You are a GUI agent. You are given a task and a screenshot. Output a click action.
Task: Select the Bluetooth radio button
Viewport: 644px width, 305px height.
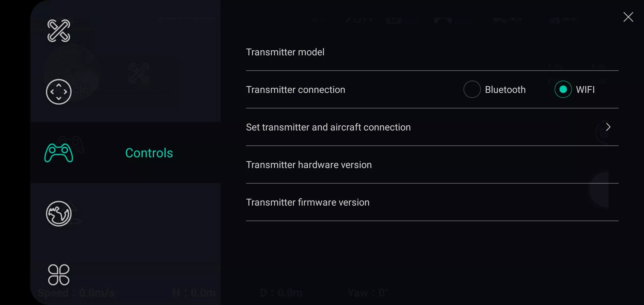[472, 90]
